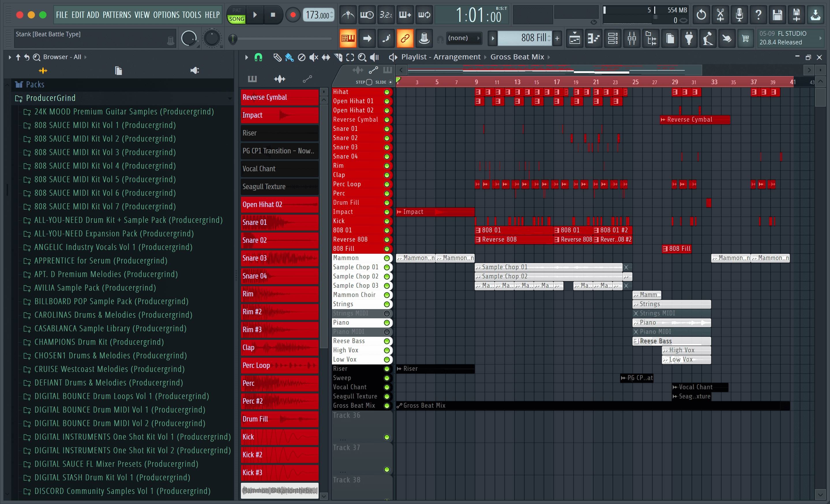
Task: Open Browser - All options arrow
Action: (x=85, y=57)
